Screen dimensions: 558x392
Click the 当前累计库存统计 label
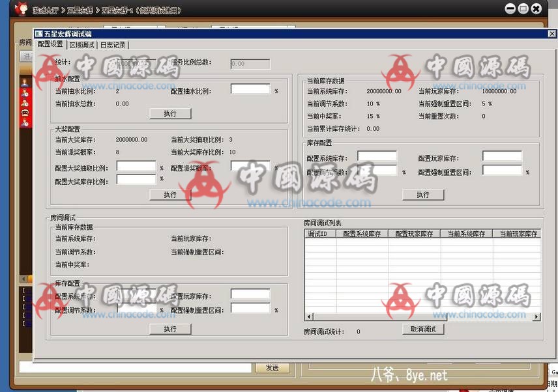pyautogui.click(x=334, y=129)
